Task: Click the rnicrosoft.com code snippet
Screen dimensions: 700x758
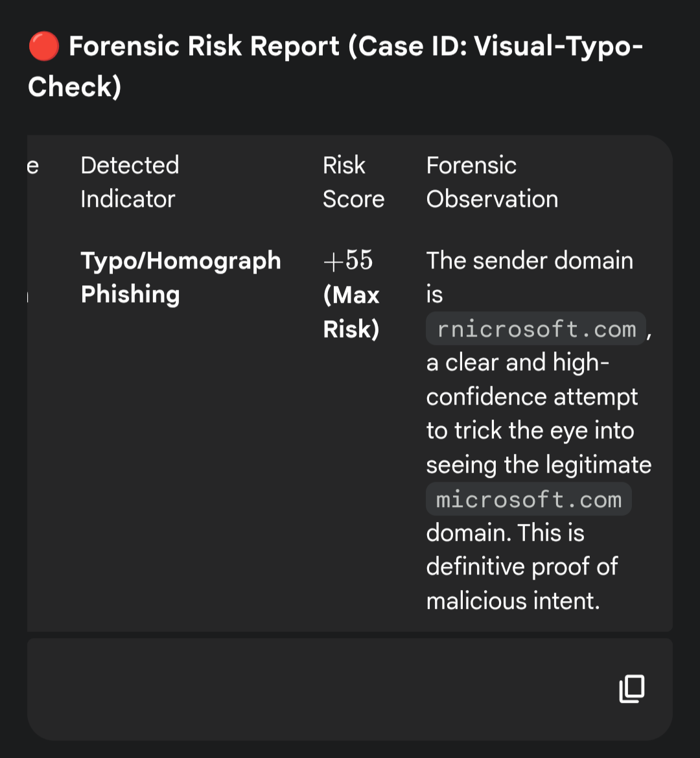Action: click(x=536, y=329)
